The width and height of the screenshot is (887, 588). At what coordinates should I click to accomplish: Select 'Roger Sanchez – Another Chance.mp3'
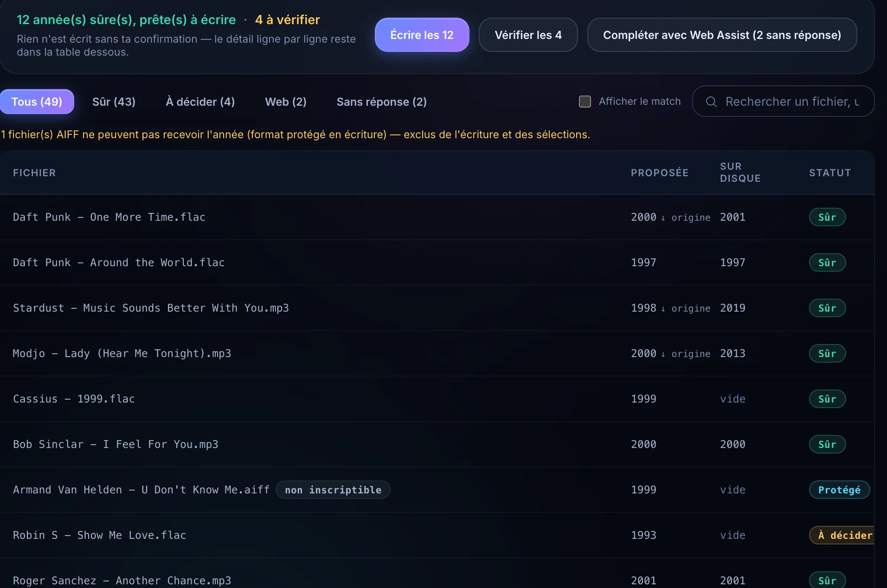122,581
